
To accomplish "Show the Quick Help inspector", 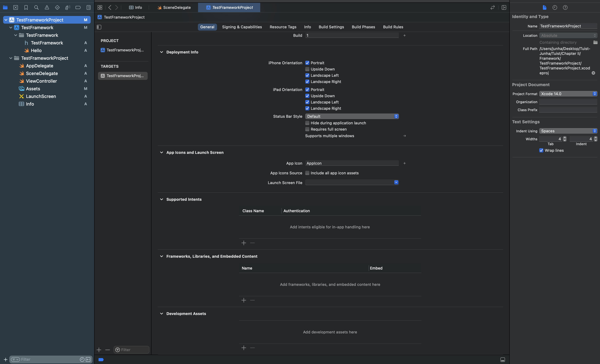I will (565, 7).
